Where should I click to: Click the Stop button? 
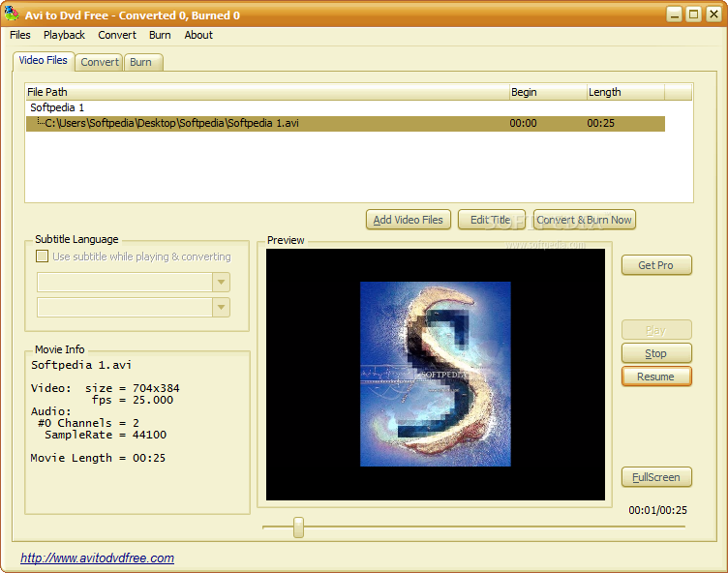pos(656,353)
